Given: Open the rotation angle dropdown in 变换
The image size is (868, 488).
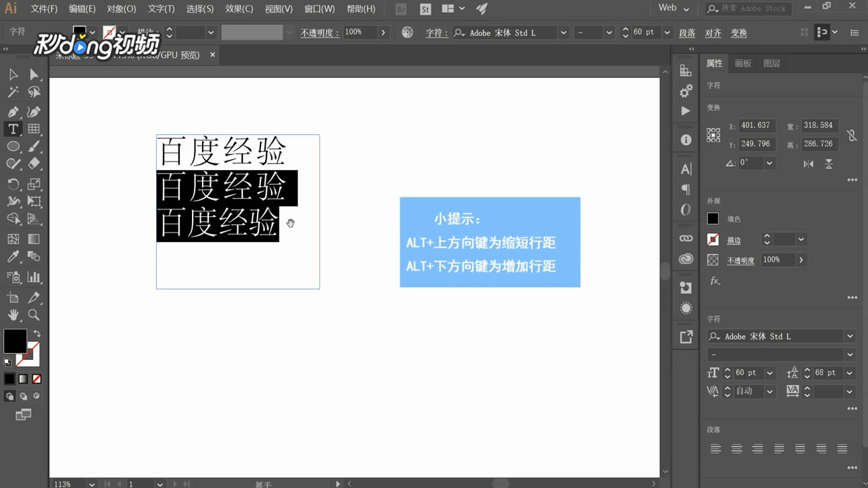Looking at the screenshot, I should pos(770,163).
